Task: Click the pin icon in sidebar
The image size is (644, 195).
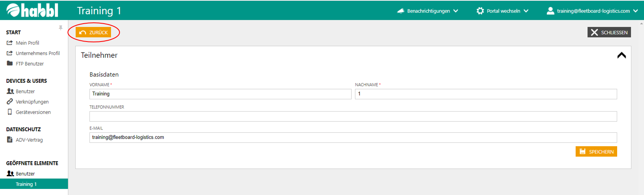Action: [x=61, y=28]
